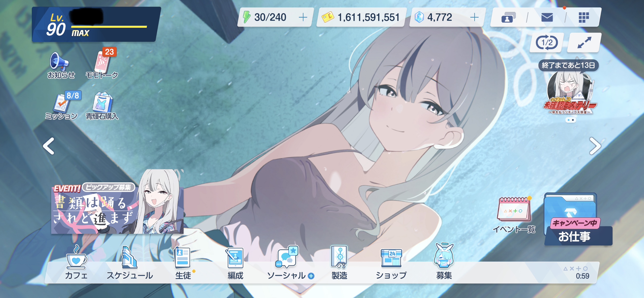Click left chevron to change character
Viewport: 644px width, 298px height.
49,146
